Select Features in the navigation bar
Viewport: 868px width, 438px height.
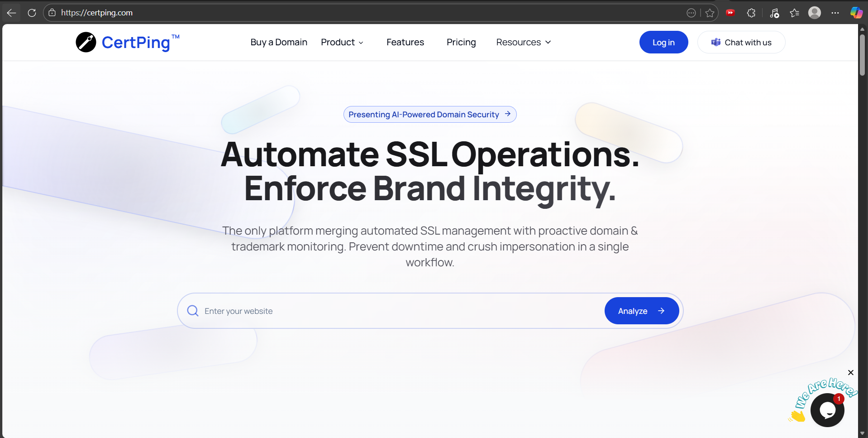tap(405, 42)
